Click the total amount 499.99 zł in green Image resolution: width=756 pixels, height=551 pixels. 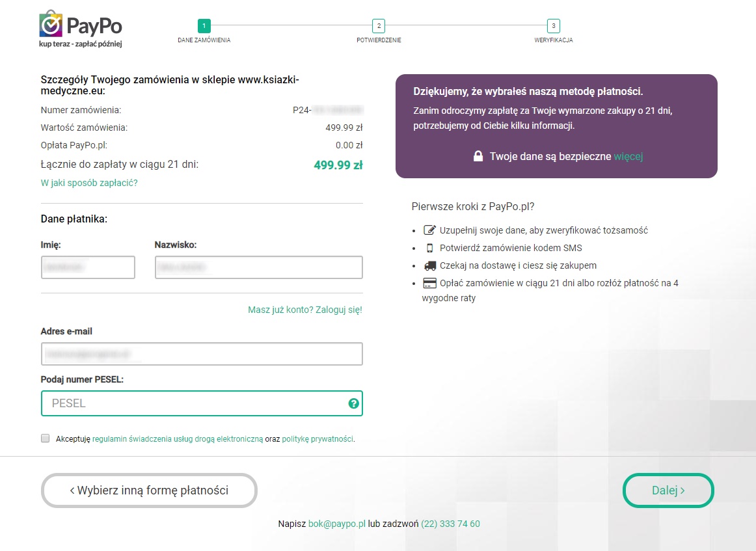(x=338, y=165)
